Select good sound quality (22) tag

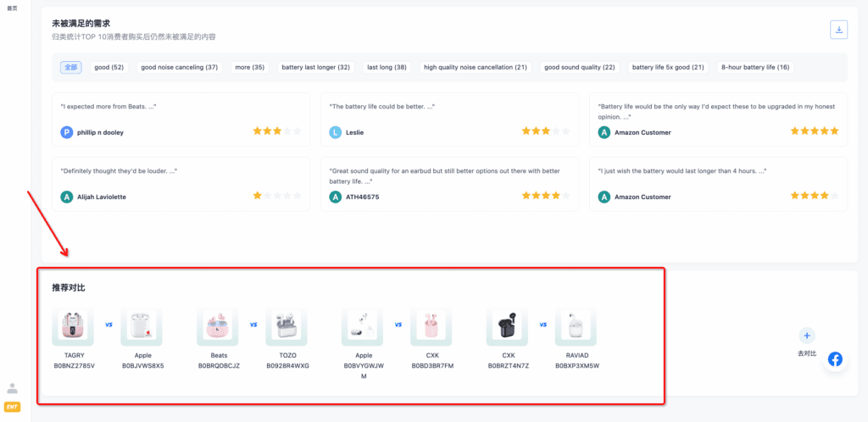[x=580, y=68]
